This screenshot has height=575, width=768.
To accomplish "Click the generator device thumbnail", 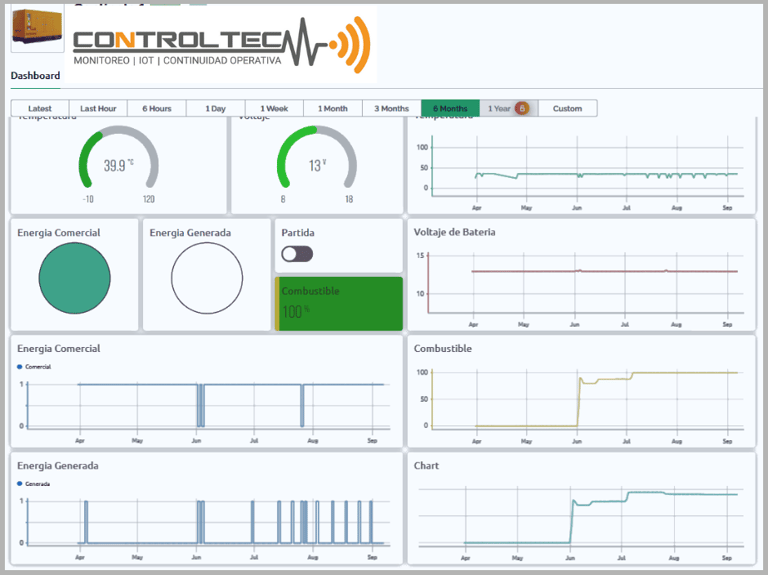I will 38,27.
